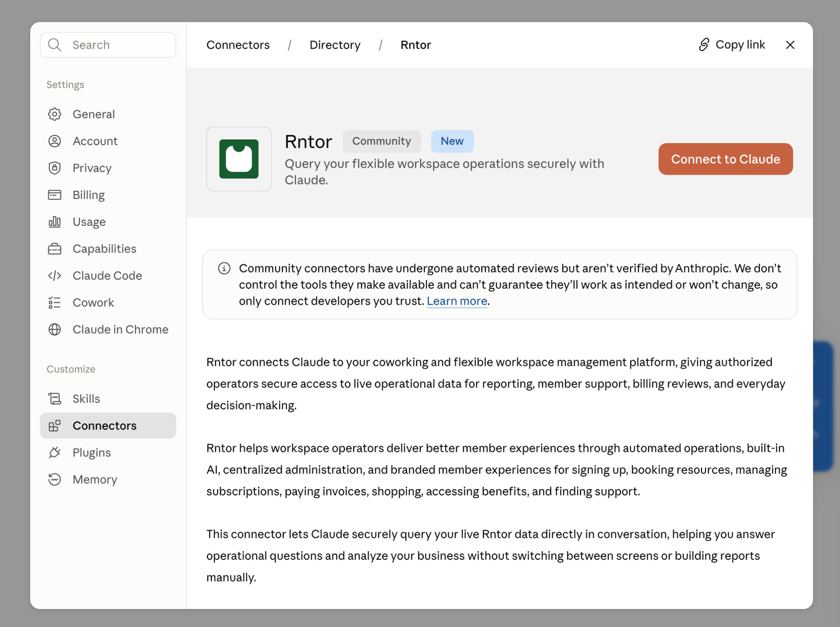Click the Settings section heading
840x627 pixels.
click(65, 84)
